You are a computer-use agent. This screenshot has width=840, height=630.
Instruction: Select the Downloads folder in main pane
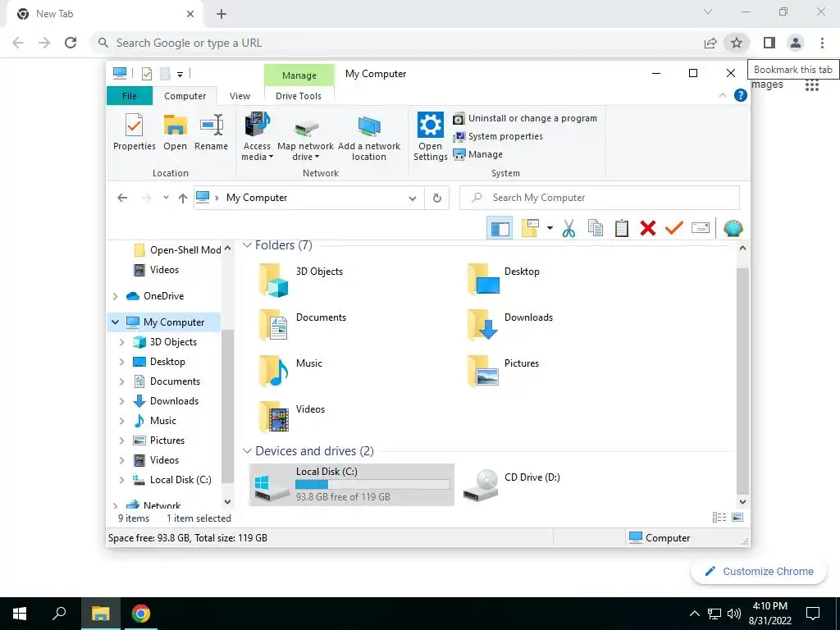tap(510, 325)
